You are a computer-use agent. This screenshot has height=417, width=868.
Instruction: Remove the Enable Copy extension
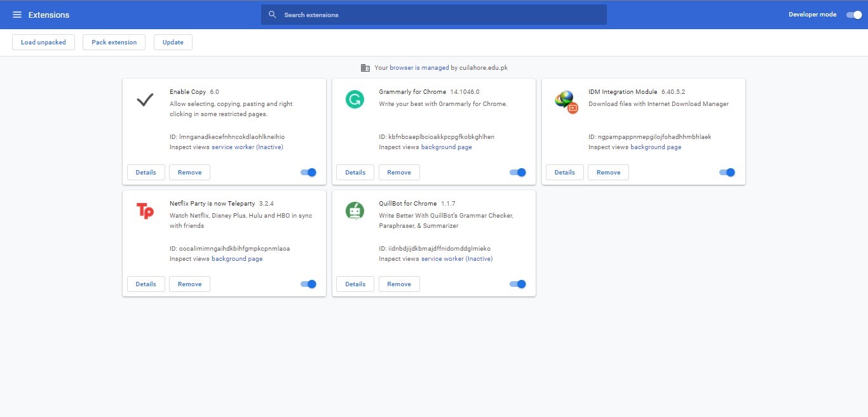189,173
